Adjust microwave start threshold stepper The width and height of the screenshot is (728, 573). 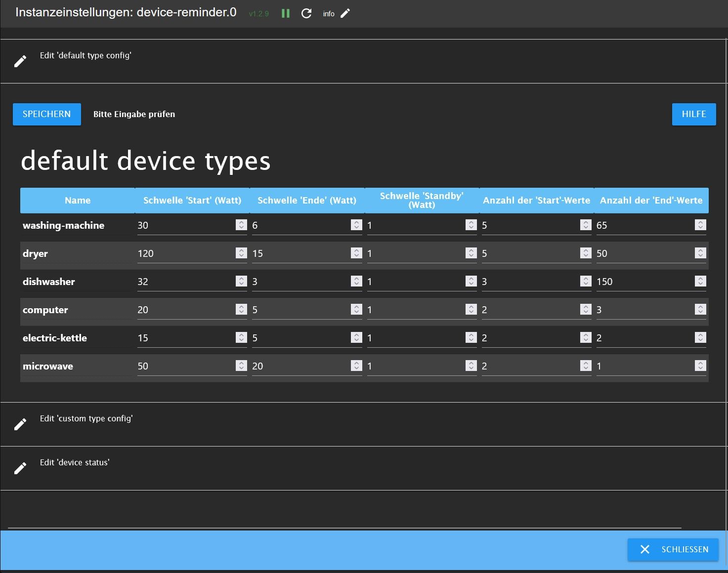point(241,366)
